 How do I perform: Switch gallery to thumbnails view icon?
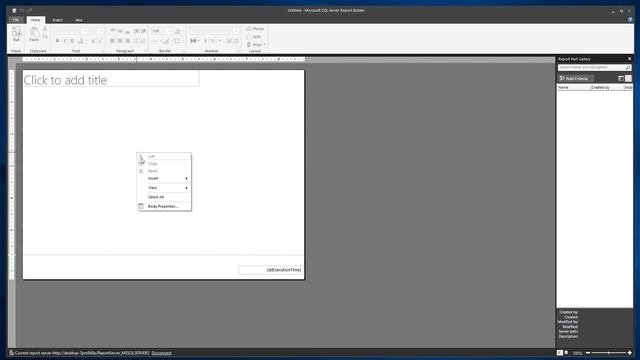tap(628, 78)
